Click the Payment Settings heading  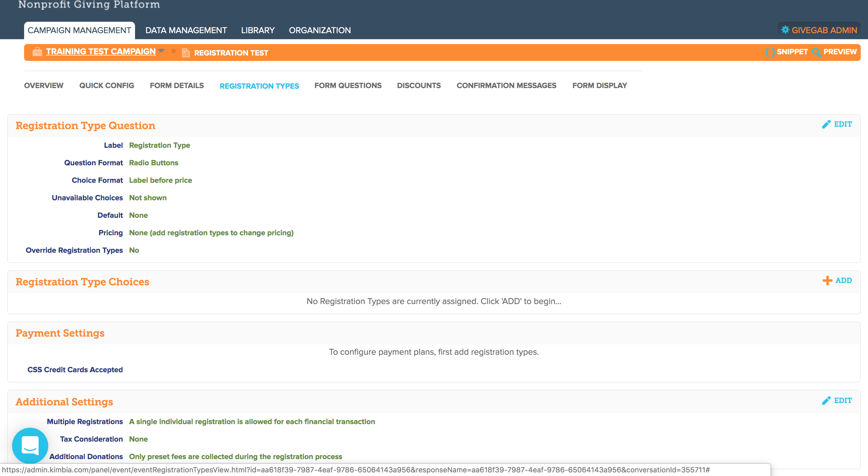click(60, 333)
